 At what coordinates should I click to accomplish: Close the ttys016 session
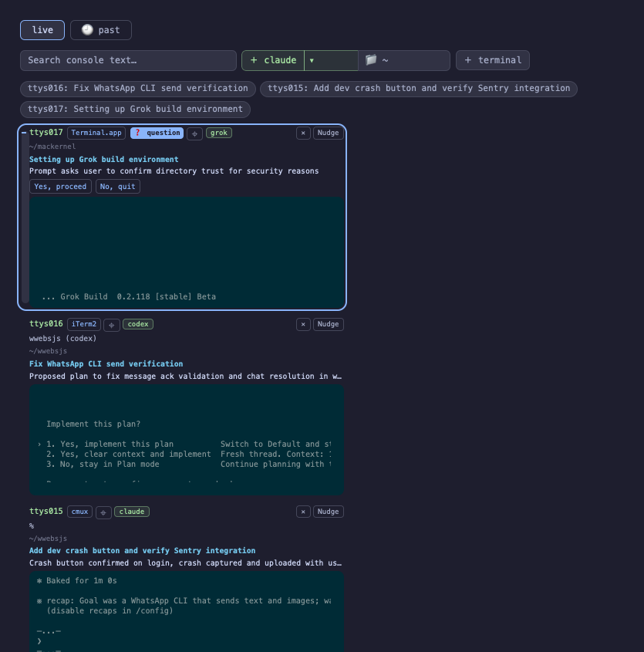pyautogui.click(x=303, y=324)
